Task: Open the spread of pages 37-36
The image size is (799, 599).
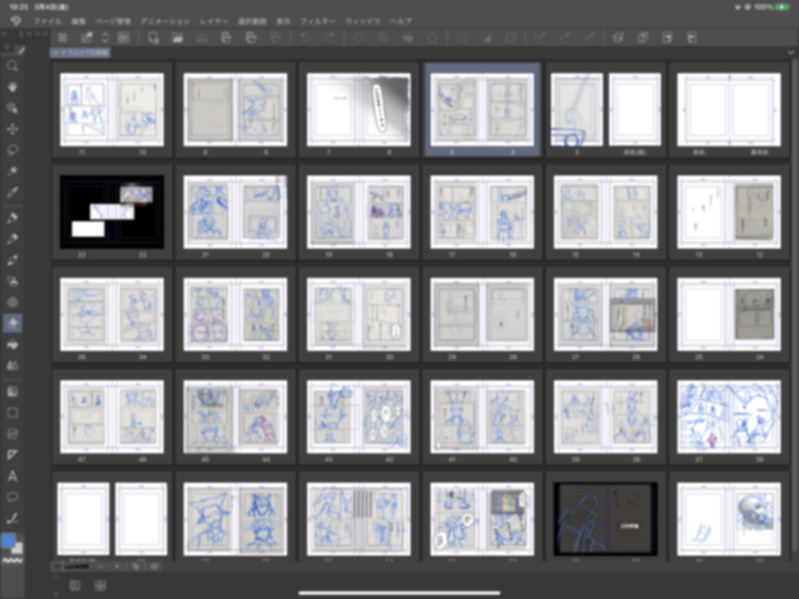Action: tap(729, 417)
